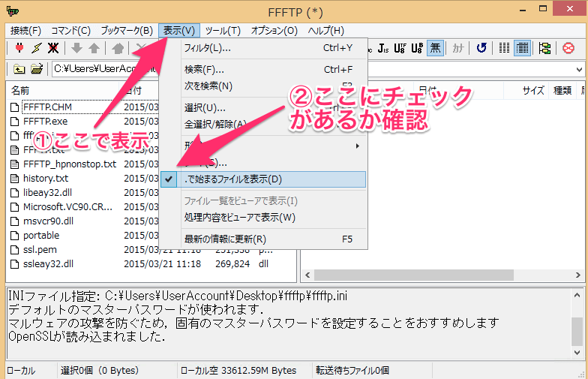The height and width of the screenshot is (379, 588).
Task: Choose 次を検索(N) menu entry
Action: point(262,86)
